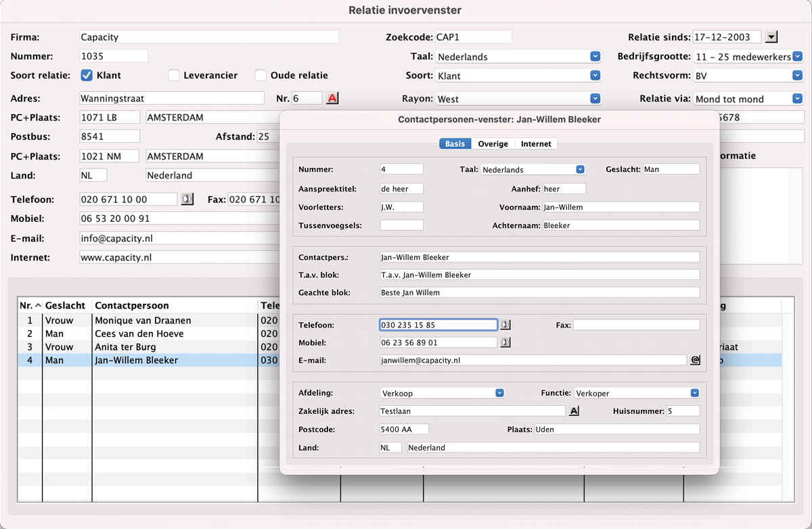Open the Afdeling dropdown showing Verkoop
The height and width of the screenshot is (529, 812).
click(x=443, y=393)
